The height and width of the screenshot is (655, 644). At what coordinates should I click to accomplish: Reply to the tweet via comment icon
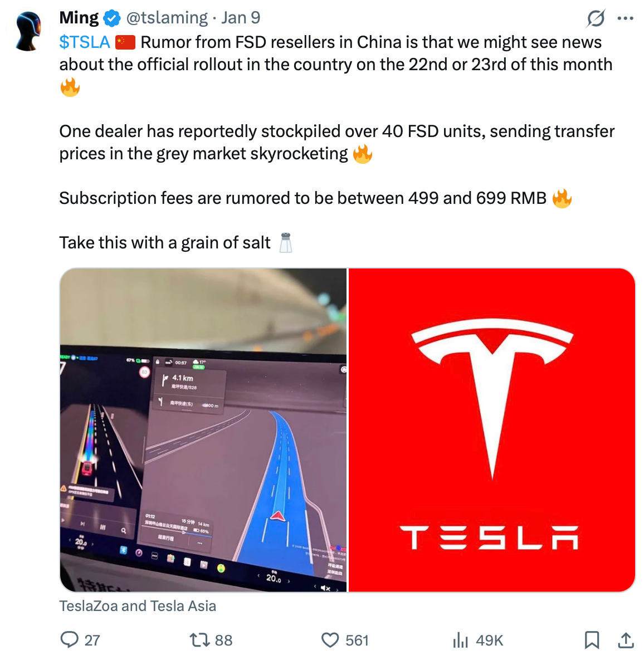pos(70,639)
